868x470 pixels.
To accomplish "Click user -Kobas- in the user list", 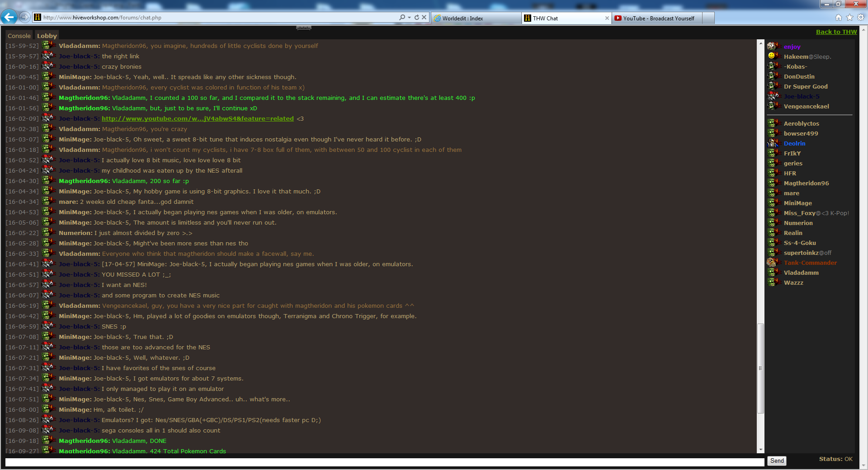I will pos(795,66).
